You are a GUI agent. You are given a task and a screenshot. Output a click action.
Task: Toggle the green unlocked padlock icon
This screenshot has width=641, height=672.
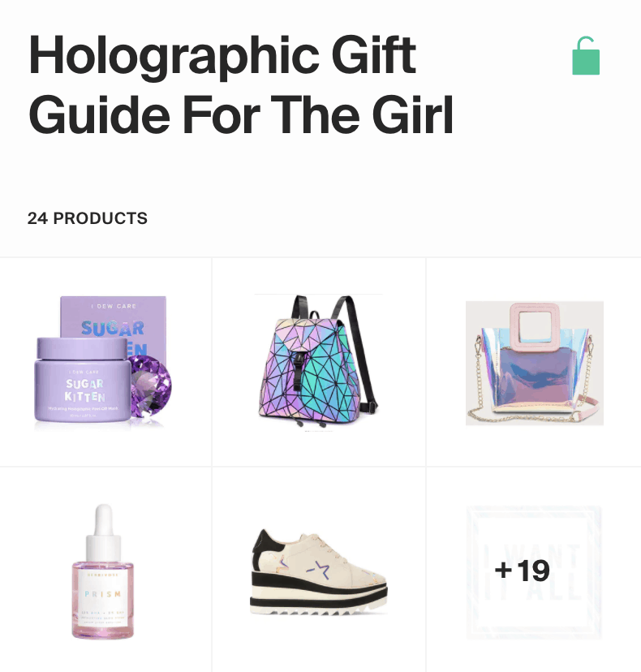(x=586, y=56)
